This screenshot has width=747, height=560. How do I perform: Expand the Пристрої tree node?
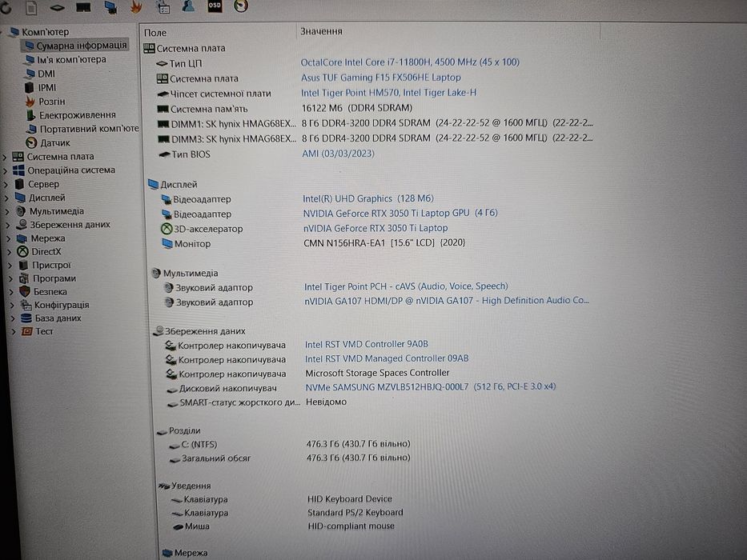click(11, 266)
